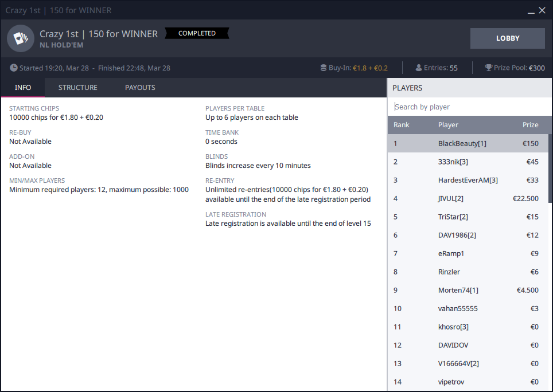Click the NL HOLD'EM subtitle
The height and width of the screenshot is (392, 553).
pyautogui.click(x=61, y=45)
